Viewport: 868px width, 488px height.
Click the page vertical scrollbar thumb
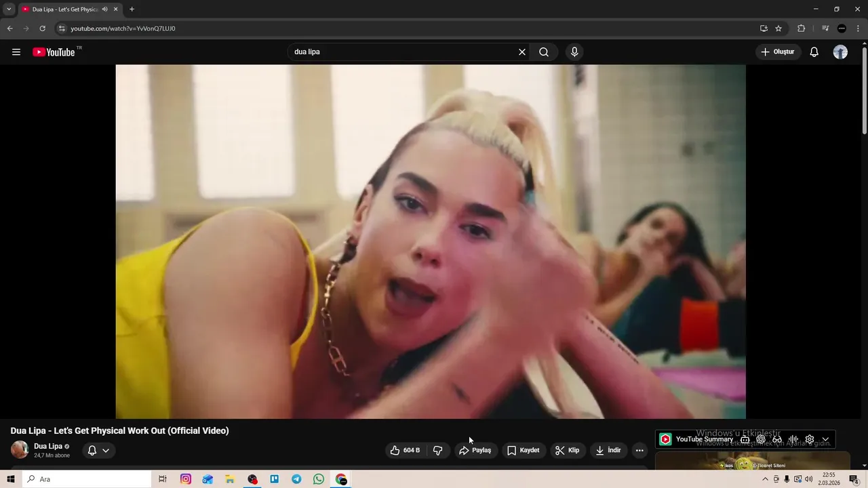coord(864,91)
